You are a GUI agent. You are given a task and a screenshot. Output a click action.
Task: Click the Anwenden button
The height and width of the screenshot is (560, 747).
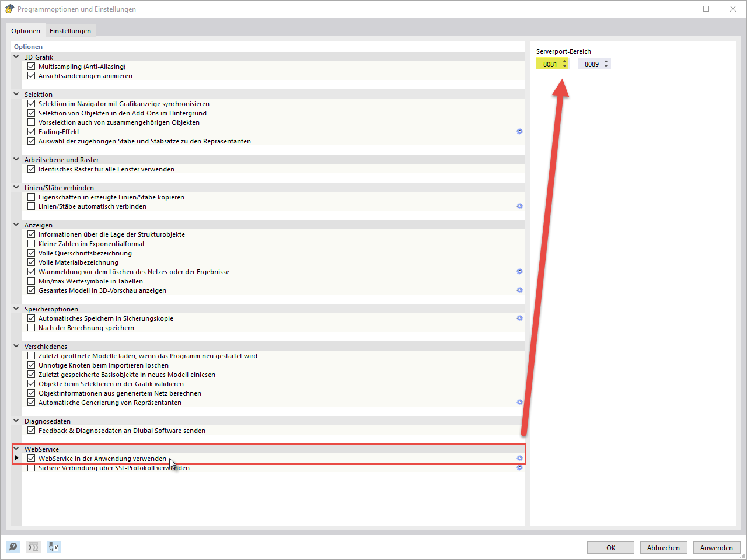[x=717, y=547]
